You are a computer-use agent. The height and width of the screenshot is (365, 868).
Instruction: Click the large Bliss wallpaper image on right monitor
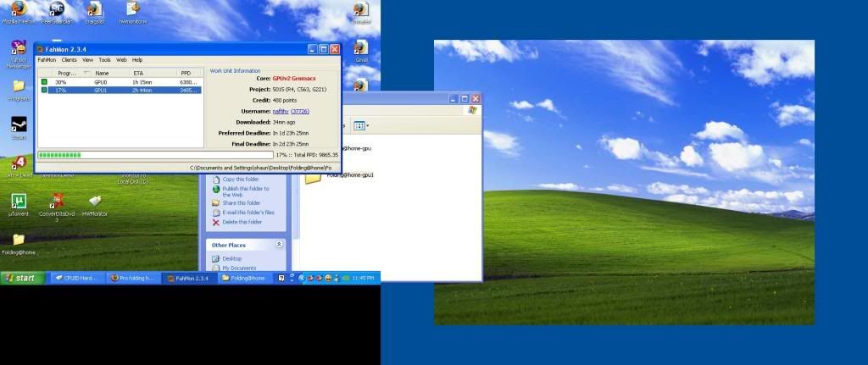[624, 182]
